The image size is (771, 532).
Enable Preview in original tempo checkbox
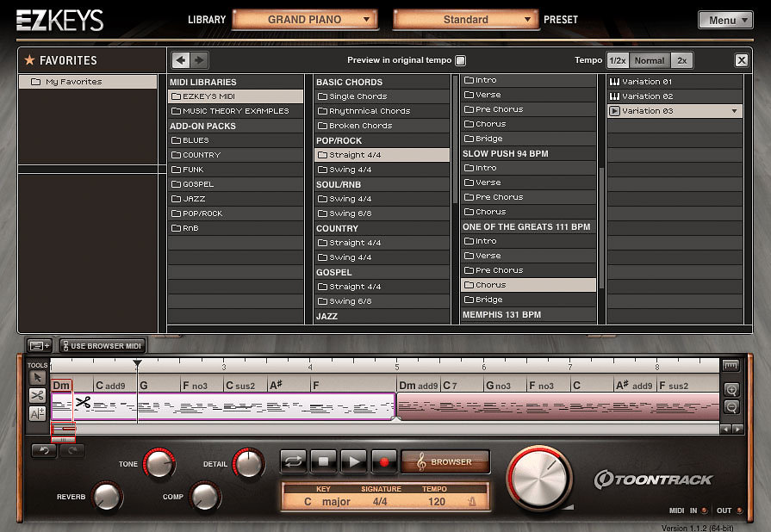[460, 60]
